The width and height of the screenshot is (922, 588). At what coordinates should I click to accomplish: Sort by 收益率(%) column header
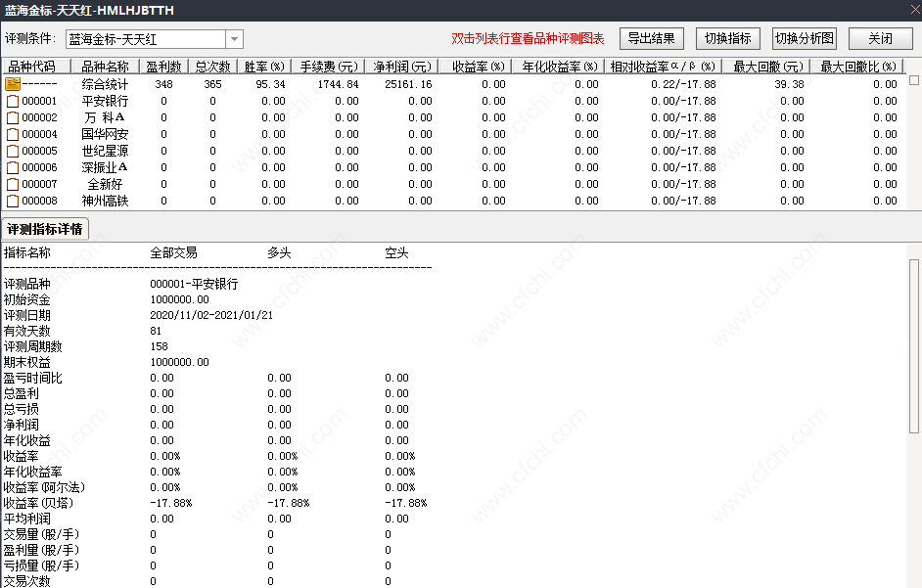point(475,67)
